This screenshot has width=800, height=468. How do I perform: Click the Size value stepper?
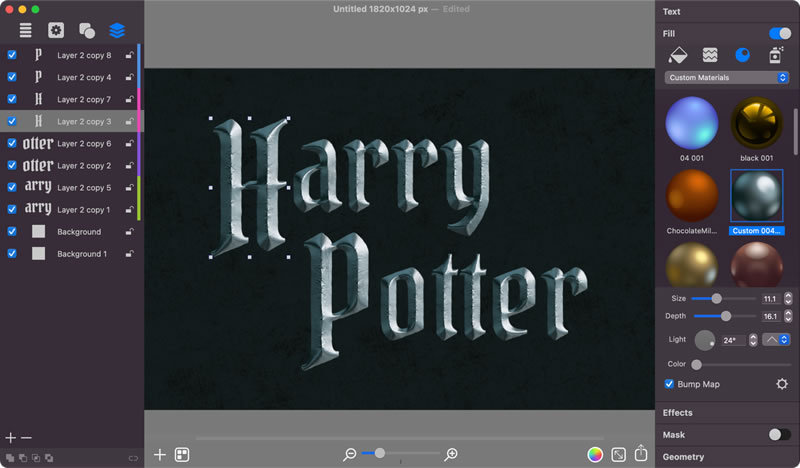pyautogui.click(x=788, y=299)
